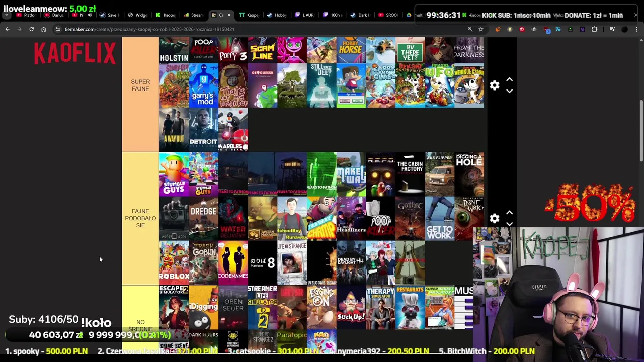644x362 pixels.
Task: Select the Codenames tile
Action: coord(233,262)
